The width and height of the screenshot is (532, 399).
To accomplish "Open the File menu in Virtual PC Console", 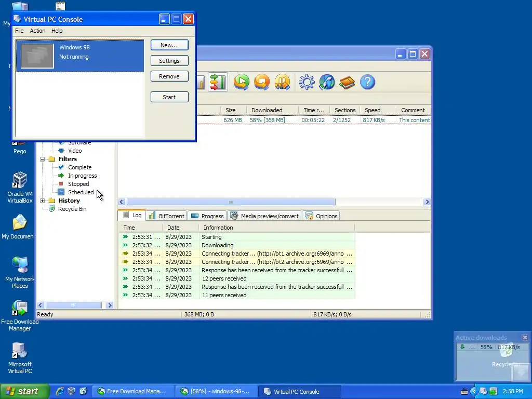I will pyautogui.click(x=19, y=31).
